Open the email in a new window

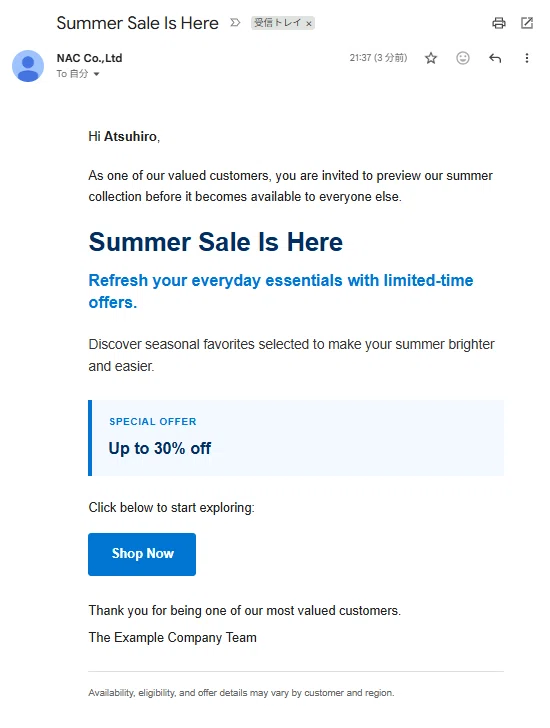[x=527, y=23]
